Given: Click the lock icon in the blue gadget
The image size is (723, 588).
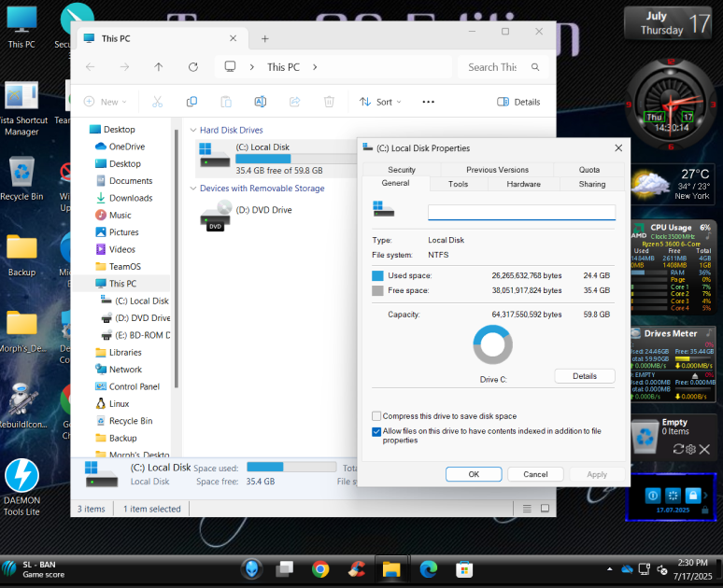Looking at the screenshot, I should pos(692,496).
